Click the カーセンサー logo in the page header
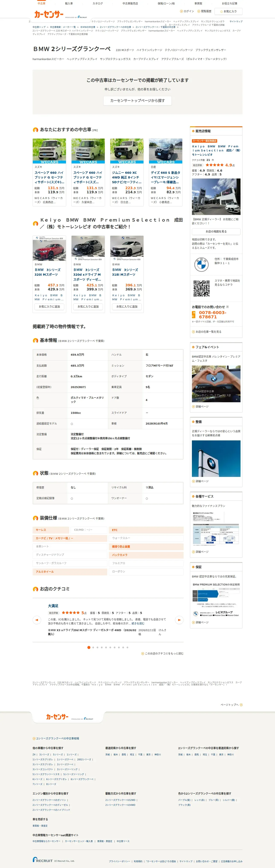This screenshot has height=868, width=275. pyautogui.click(x=49, y=14)
